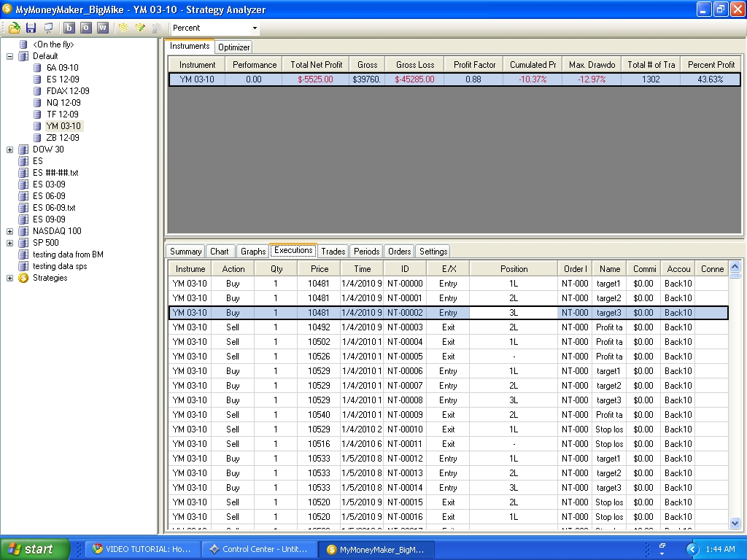This screenshot has height=560, width=747.
Task: Select testing data sps item
Action: [x=60, y=266]
